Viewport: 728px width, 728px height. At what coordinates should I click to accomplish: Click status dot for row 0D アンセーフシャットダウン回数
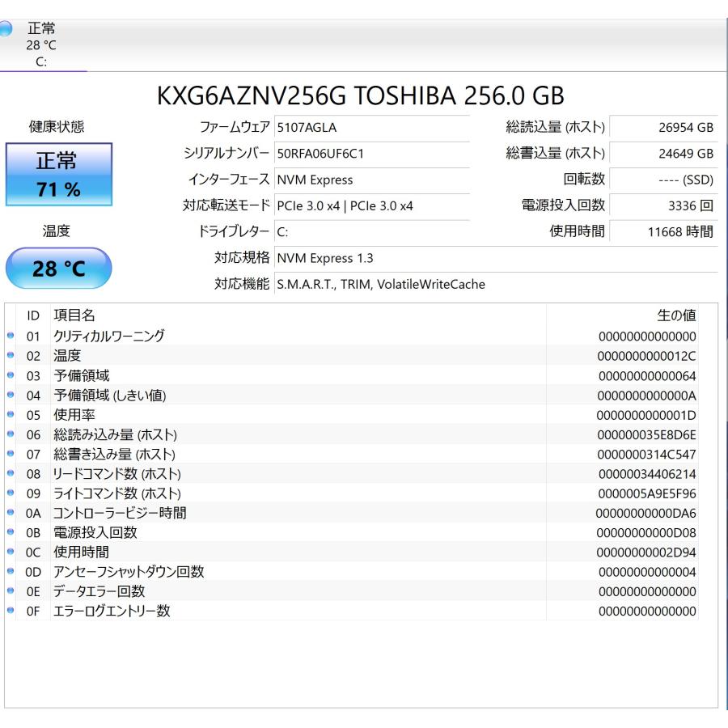pos(11,571)
